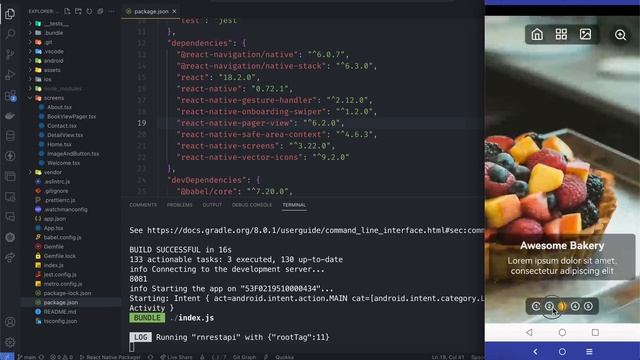Open metro.config.js in file tree

63,284
